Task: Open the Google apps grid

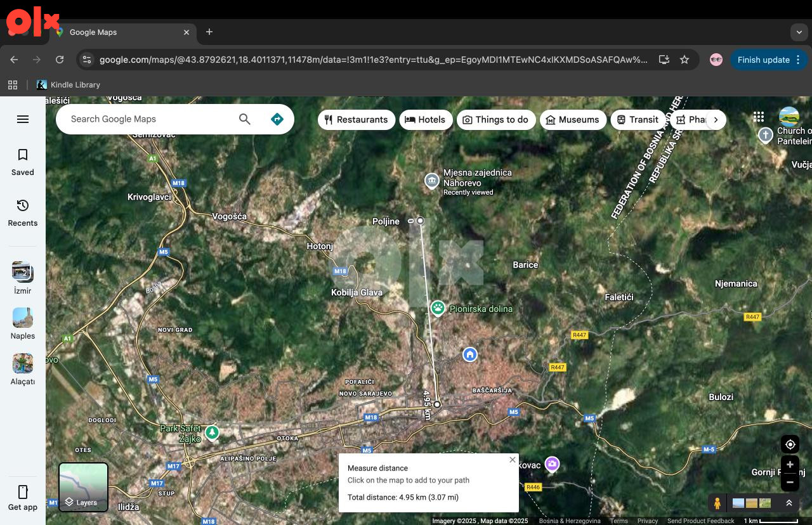Action: coord(759,117)
